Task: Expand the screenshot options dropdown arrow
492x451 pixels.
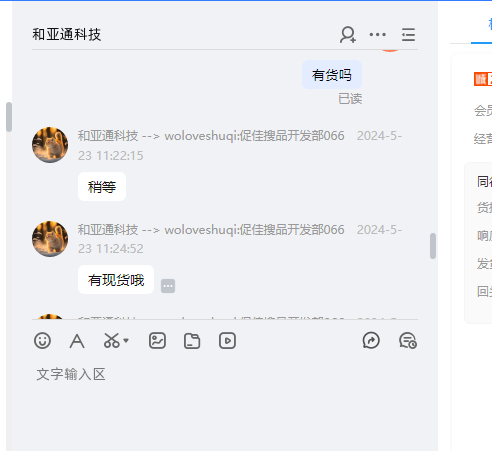Action: click(x=126, y=341)
